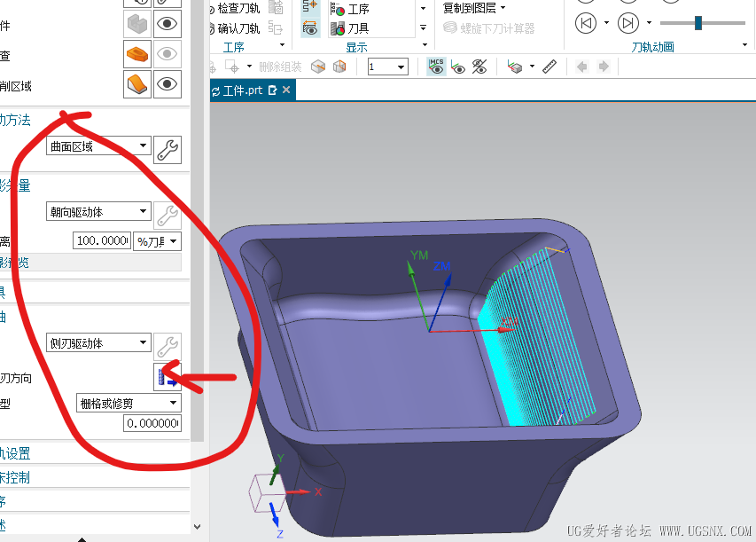Click the wrench next to 朝向驱动体
The width and height of the screenshot is (756, 542).
pyautogui.click(x=168, y=216)
